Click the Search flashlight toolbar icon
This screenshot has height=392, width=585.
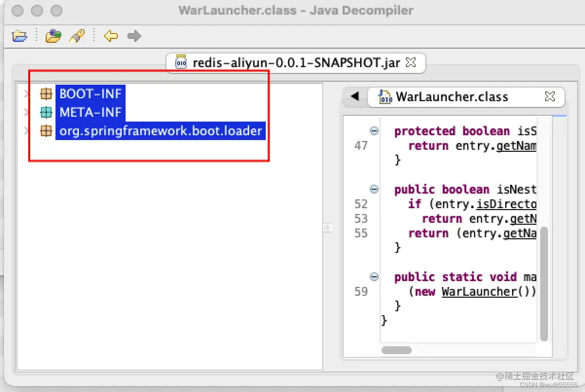(77, 36)
